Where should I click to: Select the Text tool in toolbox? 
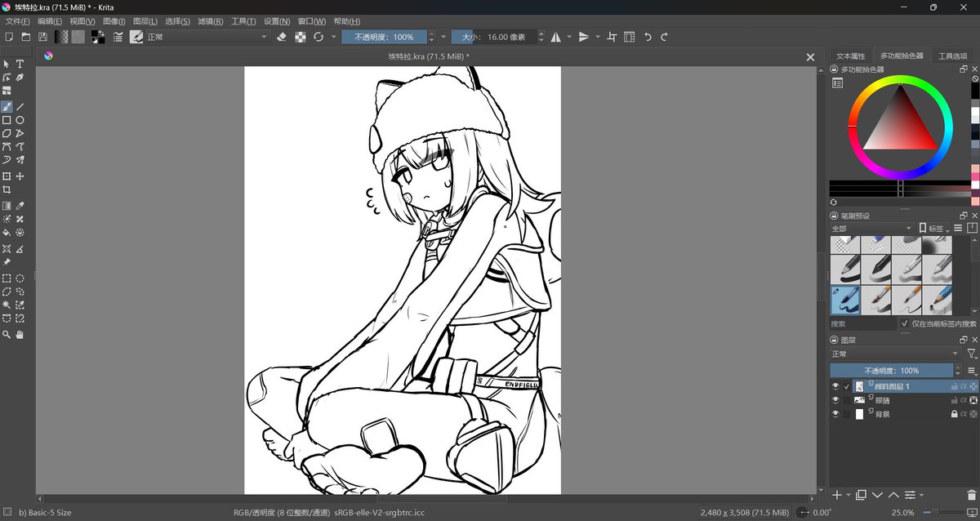20,64
